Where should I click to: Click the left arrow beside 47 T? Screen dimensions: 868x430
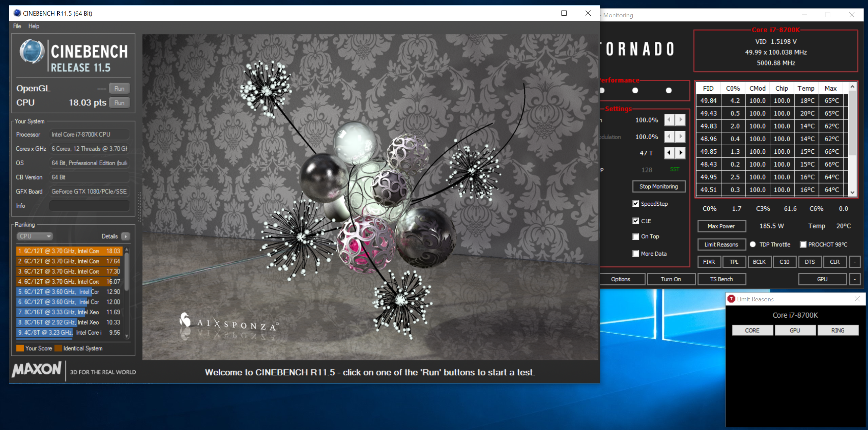(669, 153)
